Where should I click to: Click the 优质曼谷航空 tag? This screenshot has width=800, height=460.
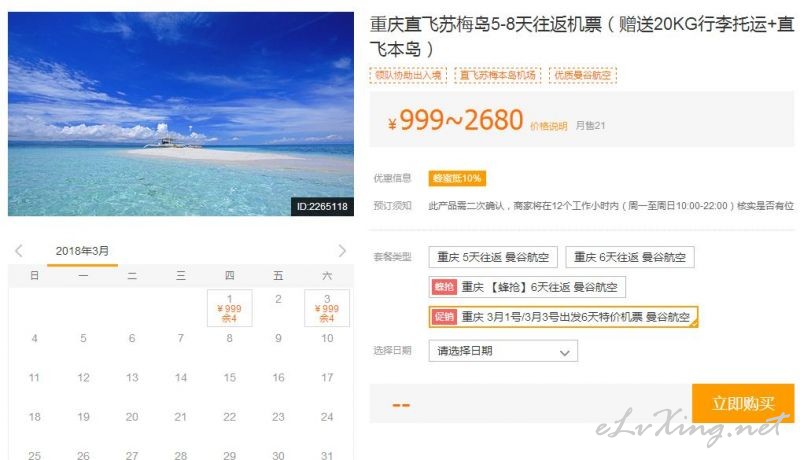[583, 75]
